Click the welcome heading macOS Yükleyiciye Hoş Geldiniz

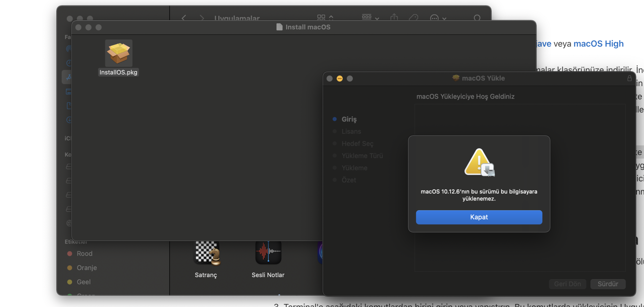pyautogui.click(x=465, y=96)
